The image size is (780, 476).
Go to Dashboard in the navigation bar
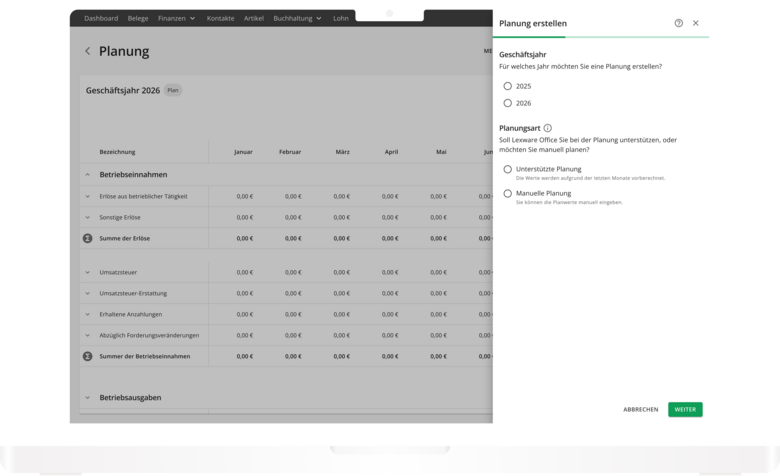pos(100,18)
